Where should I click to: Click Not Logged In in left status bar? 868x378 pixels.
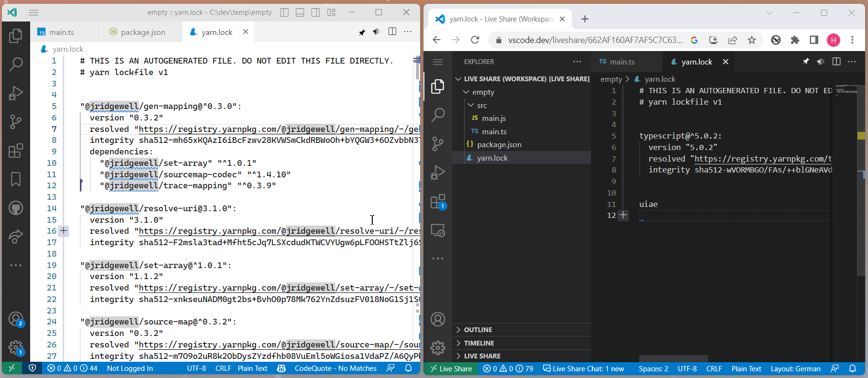(x=130, y=368)
